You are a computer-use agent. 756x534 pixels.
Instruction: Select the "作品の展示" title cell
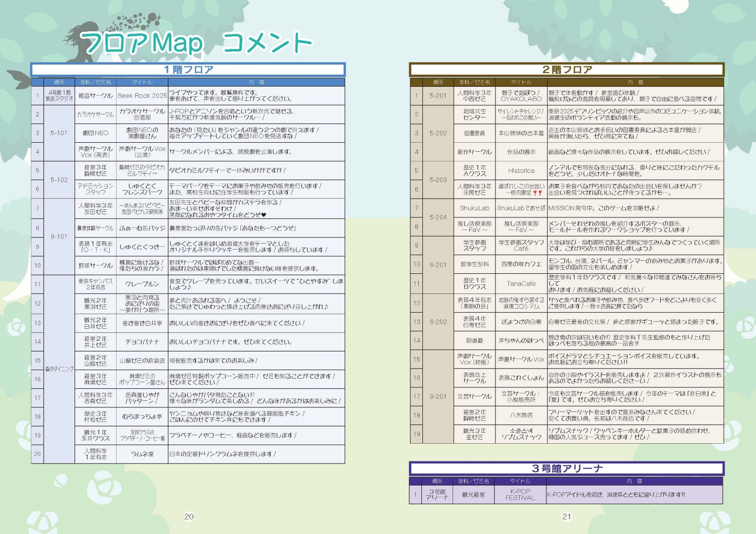pos(521,152)
